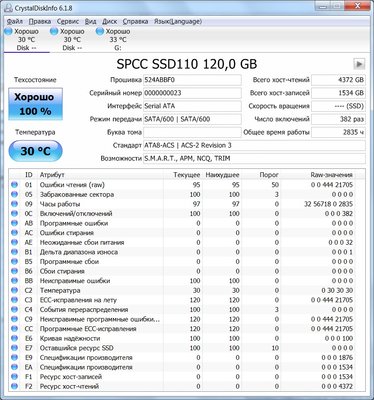Click status orb of attribute F2 Ресурс хост-чтений
The width and height of the screenshot is (374, 400).
click(x=14, y=386)
